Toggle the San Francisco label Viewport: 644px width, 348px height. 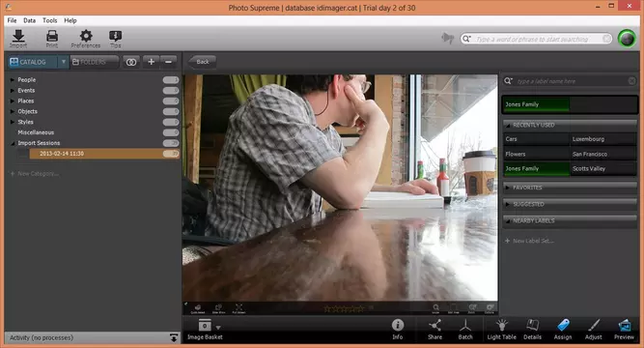602,154
